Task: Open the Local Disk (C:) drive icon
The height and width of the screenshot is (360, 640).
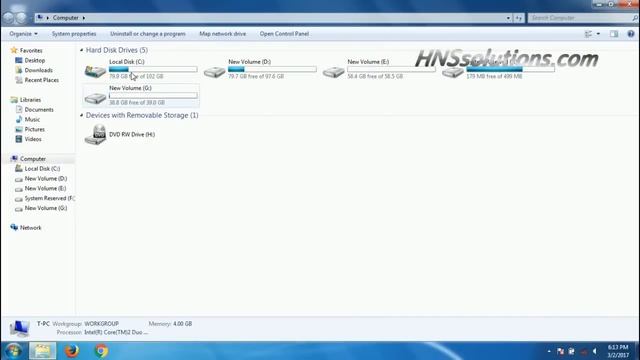Action: [x=95, y=71]
